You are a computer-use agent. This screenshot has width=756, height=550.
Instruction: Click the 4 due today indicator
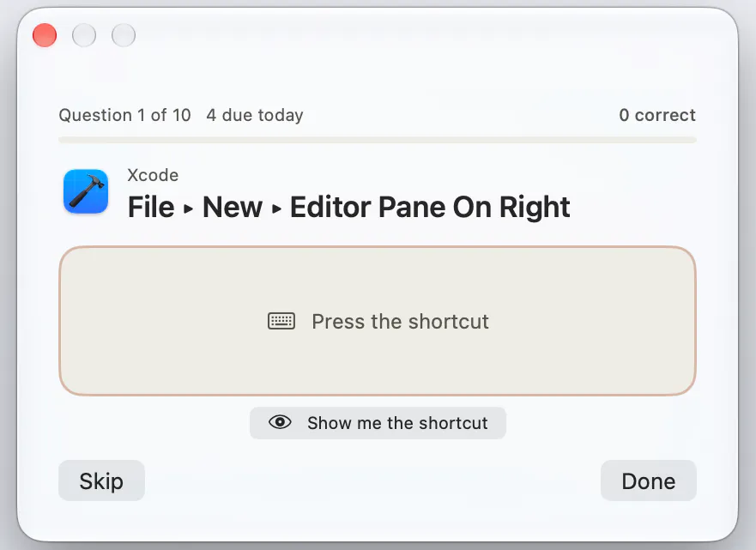(x=255, y=115)
